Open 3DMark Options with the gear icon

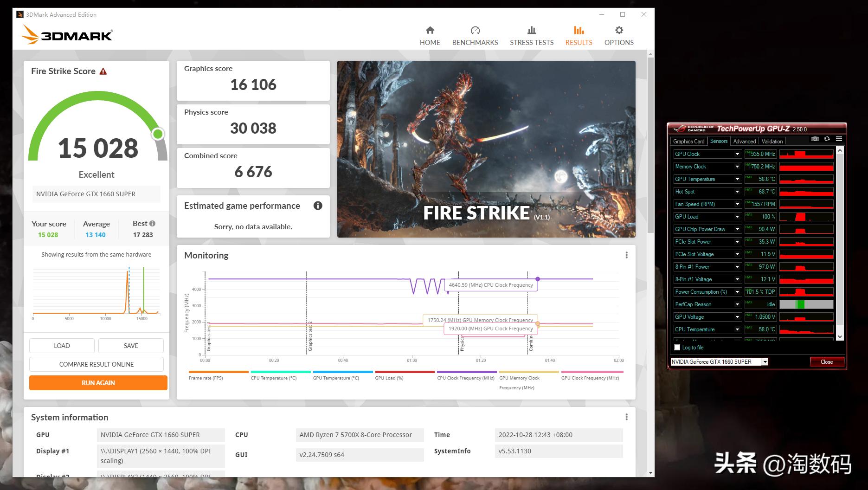(618, 35)
